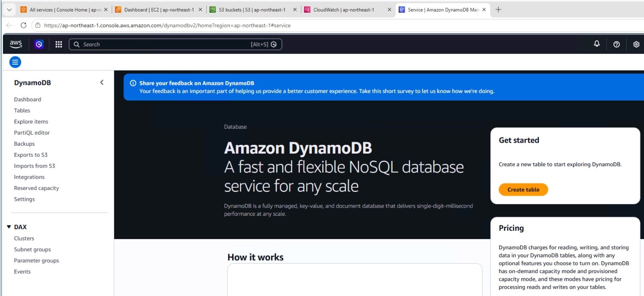Screen dimensions: 644x296
Task: Close the Dashboard EC2 tab
Action: click(200, 10)
